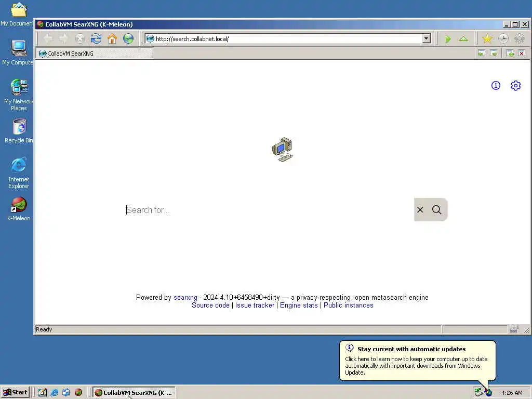
Task: Open Bookmarks with the star icon
Action: point(487,38)
